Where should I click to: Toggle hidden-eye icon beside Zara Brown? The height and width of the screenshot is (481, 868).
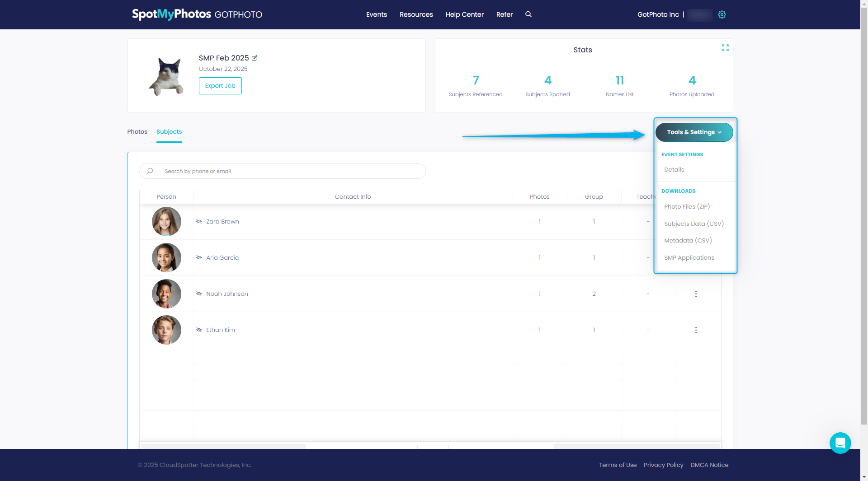click(199, 222)
